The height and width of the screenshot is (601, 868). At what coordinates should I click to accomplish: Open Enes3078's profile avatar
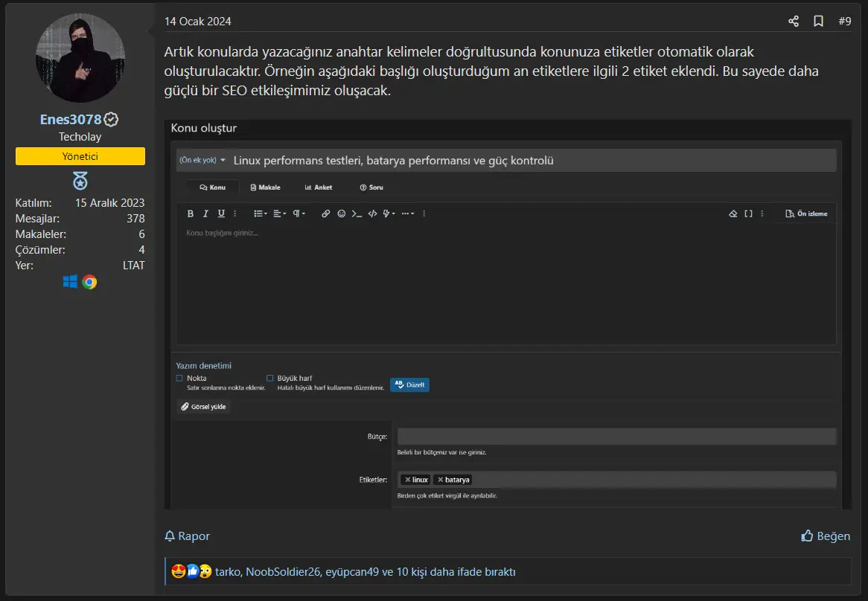[x=80, y=57]
